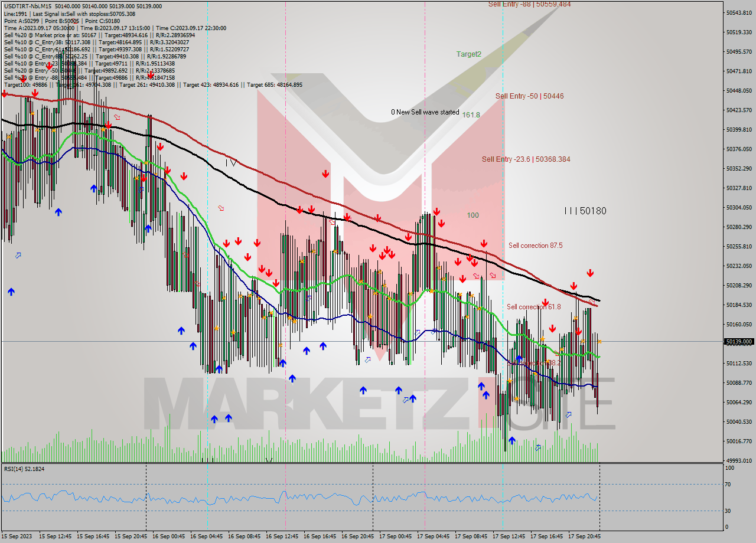The image size is (756, 543).
Task: Click time label '17 Sep 16:45'
Action: coord(546,537)
